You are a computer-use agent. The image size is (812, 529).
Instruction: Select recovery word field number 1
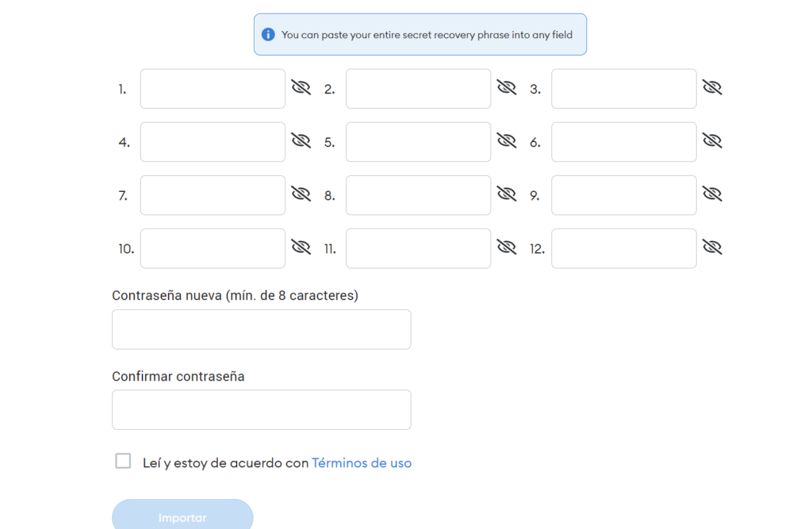213,89
